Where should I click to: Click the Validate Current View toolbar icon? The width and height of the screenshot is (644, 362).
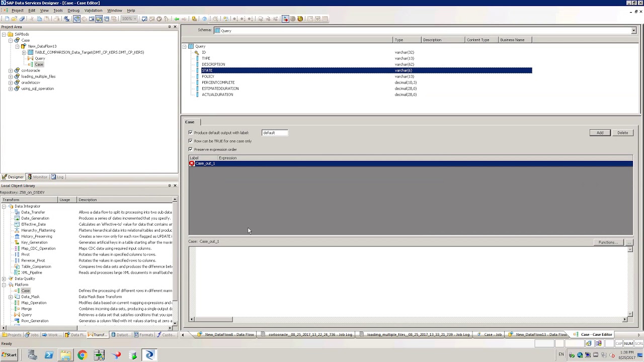click(144, 19)
